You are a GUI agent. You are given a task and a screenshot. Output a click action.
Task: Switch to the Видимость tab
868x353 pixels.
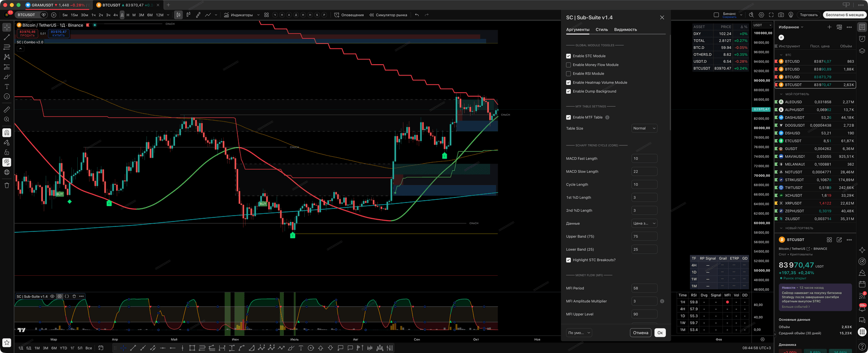coord(625,29)
